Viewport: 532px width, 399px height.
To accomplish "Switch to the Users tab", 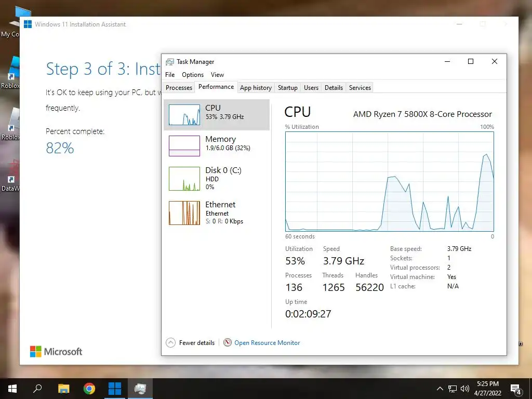I will pyautogui.click(x=311, y=87).
